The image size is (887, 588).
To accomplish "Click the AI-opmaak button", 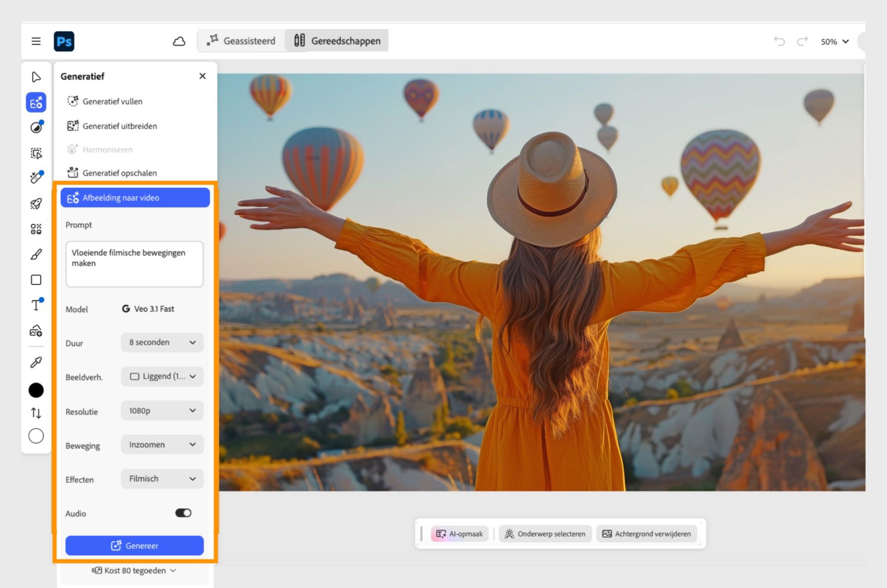I will click(460, 534).
